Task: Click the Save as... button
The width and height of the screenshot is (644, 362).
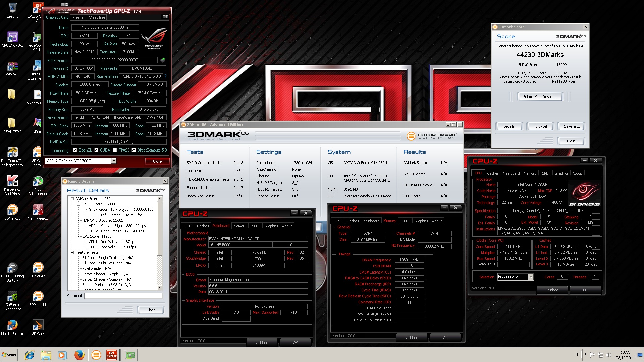Action: pos(572,126)
